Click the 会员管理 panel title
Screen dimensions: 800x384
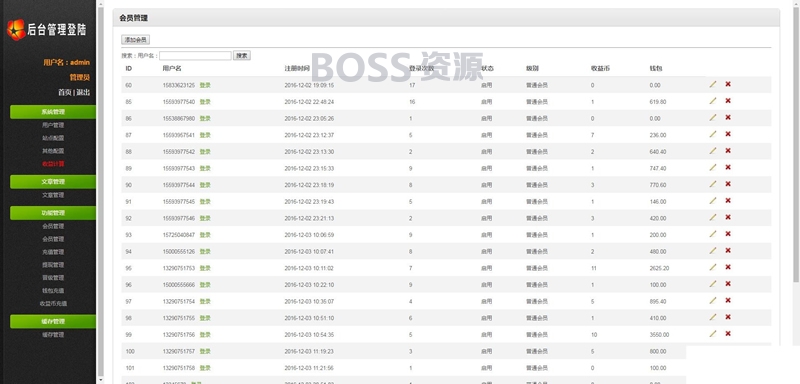[134, 18]
